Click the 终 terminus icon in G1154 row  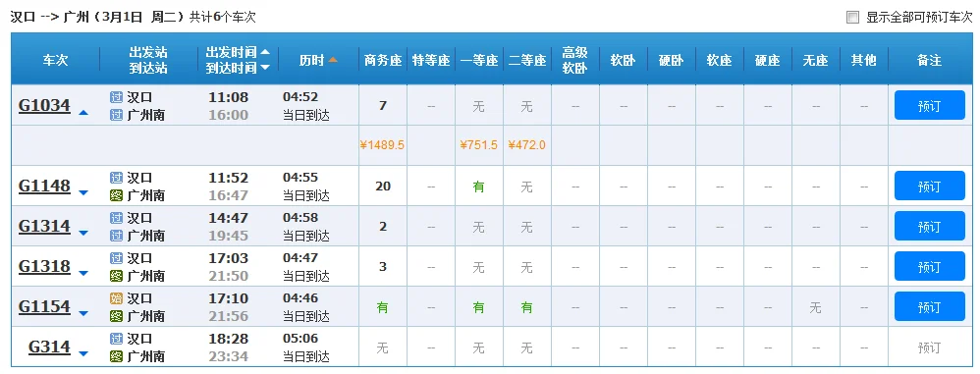(116, 316)
